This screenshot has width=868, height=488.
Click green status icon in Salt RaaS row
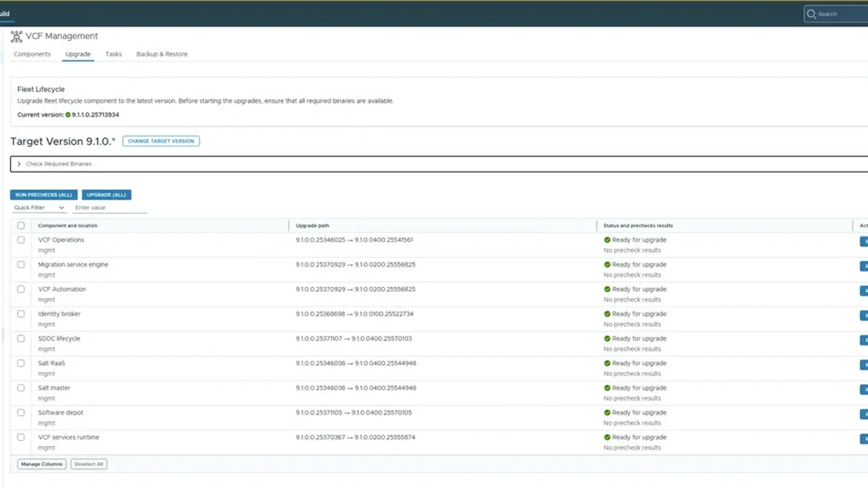607,363
